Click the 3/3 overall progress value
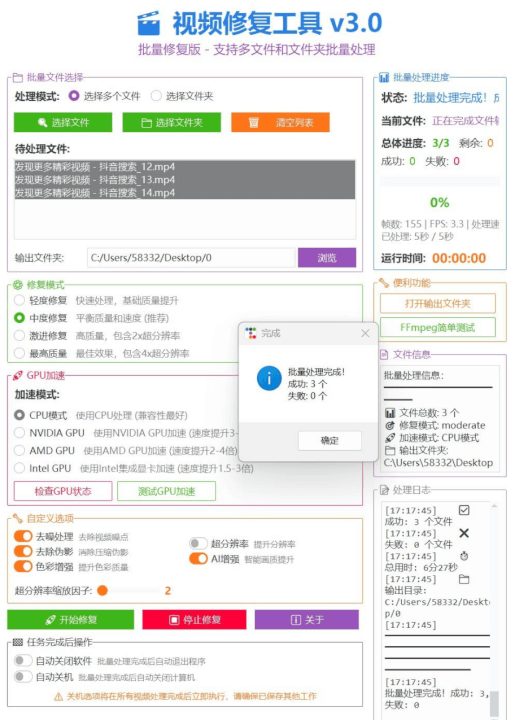515x720 pixels. click(441, 143)
